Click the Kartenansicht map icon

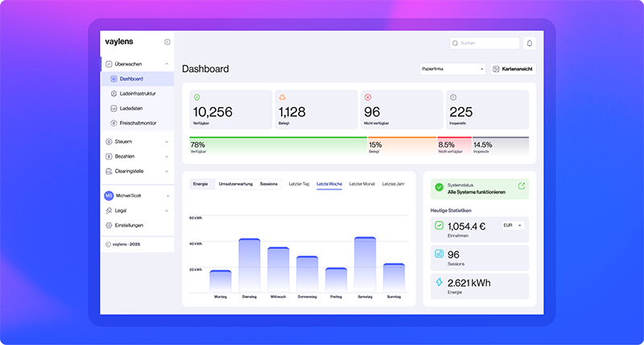496,69
